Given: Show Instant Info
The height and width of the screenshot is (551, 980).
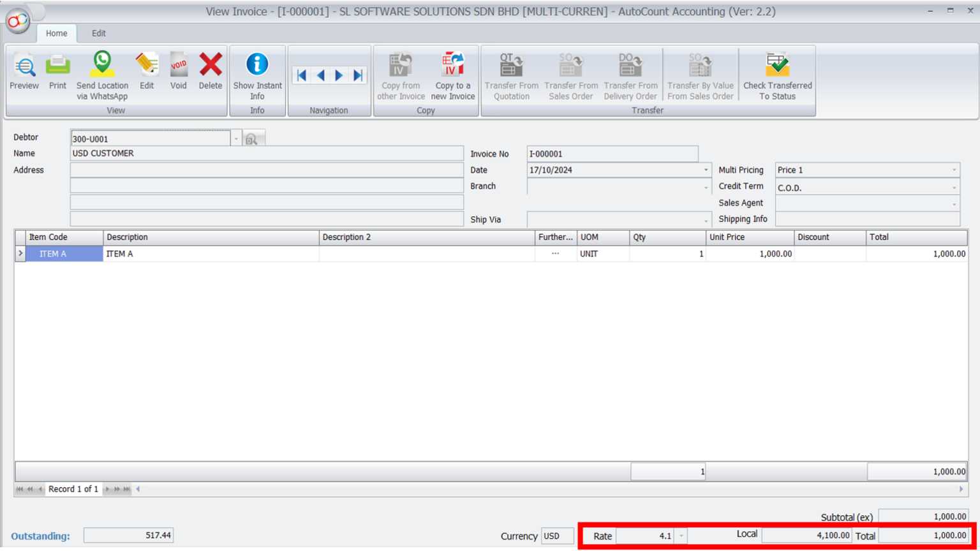Looking at the screenshot, I should coord(257,76).
